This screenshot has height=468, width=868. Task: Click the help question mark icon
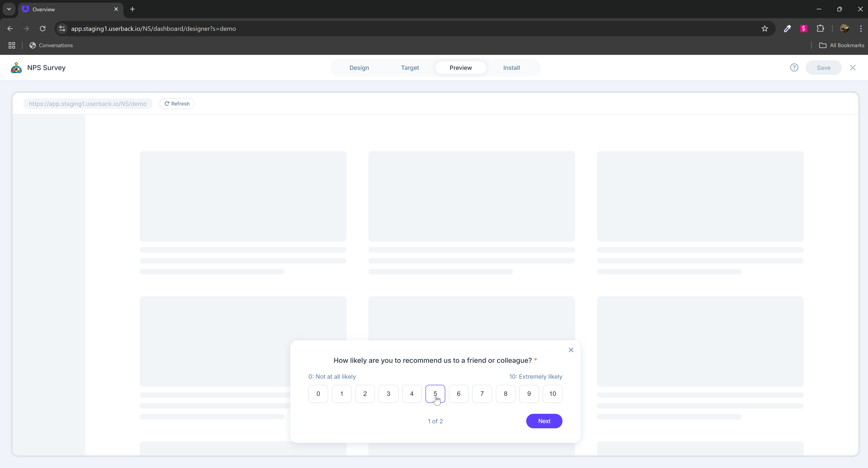[794, 68]
